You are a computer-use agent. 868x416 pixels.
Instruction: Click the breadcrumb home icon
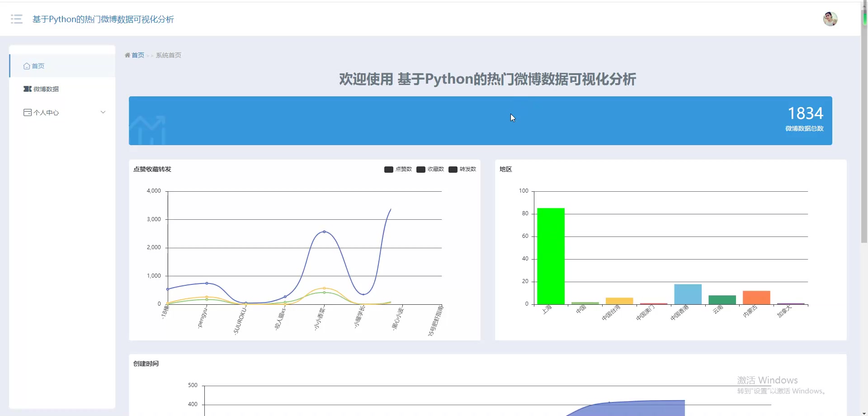127,55
